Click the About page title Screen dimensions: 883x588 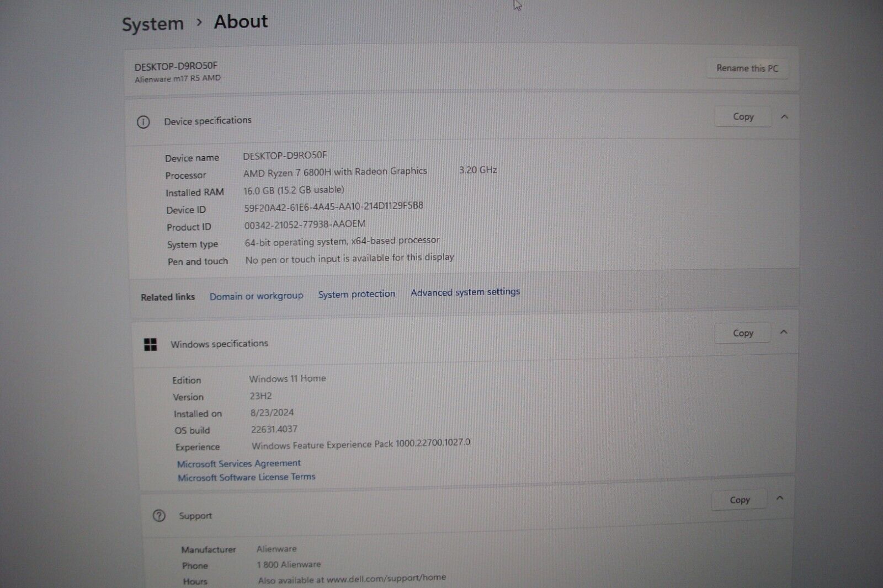click(x=241, y=22)
